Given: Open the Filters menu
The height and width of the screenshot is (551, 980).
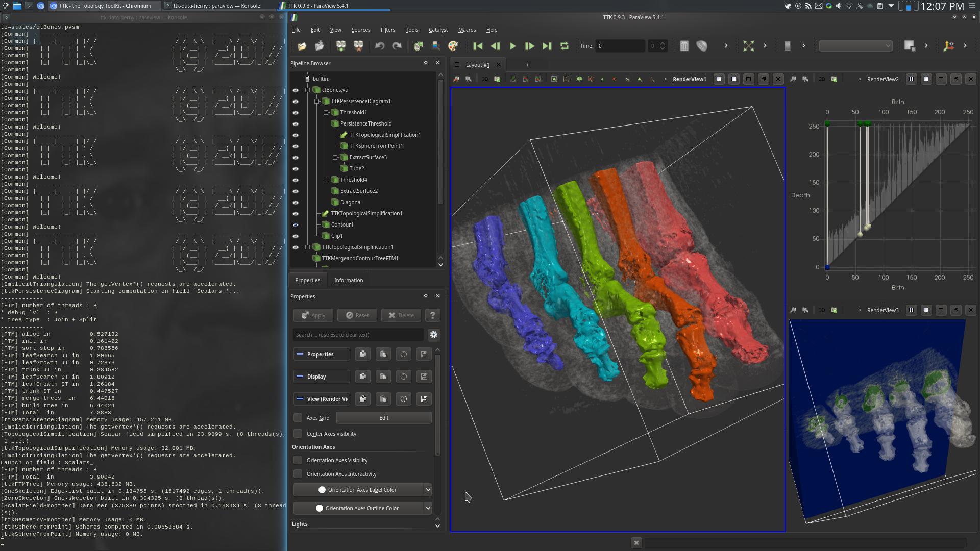Looking at the screenshot, I should click(x=387, y=30).
